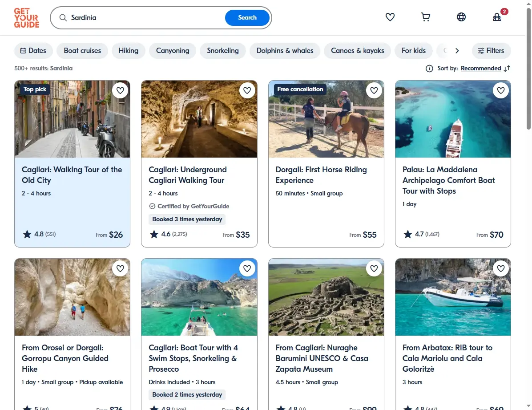Save Dorgali Horse Riding Experience to wishlist
Screen dimensions: 532x410
coord(374,90)
